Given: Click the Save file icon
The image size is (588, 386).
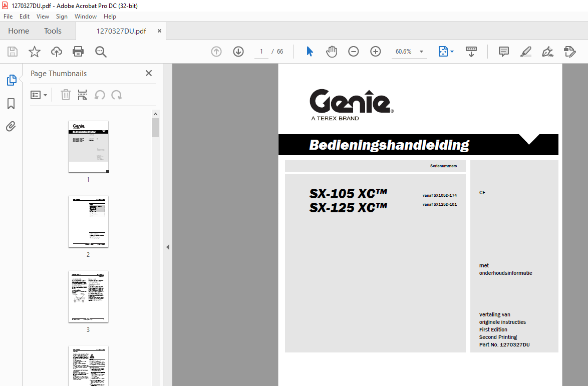Looking at the screenshot, I should point(13,52).
